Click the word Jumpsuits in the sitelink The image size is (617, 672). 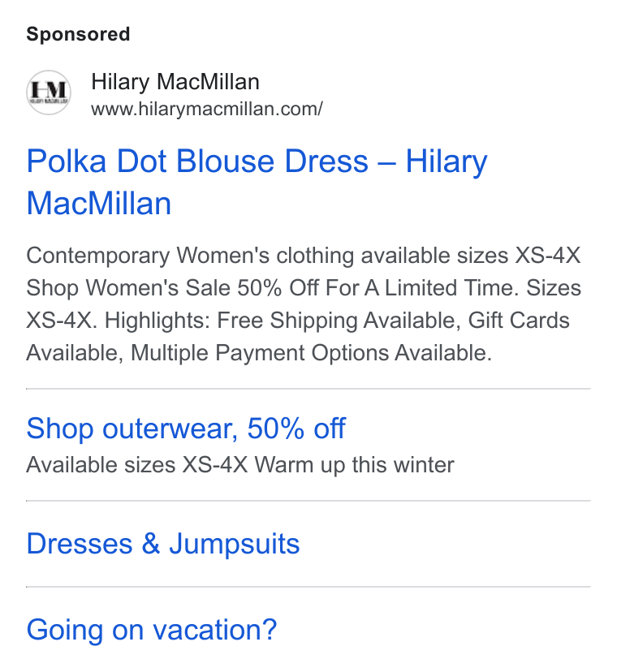(x=234, y=544)
